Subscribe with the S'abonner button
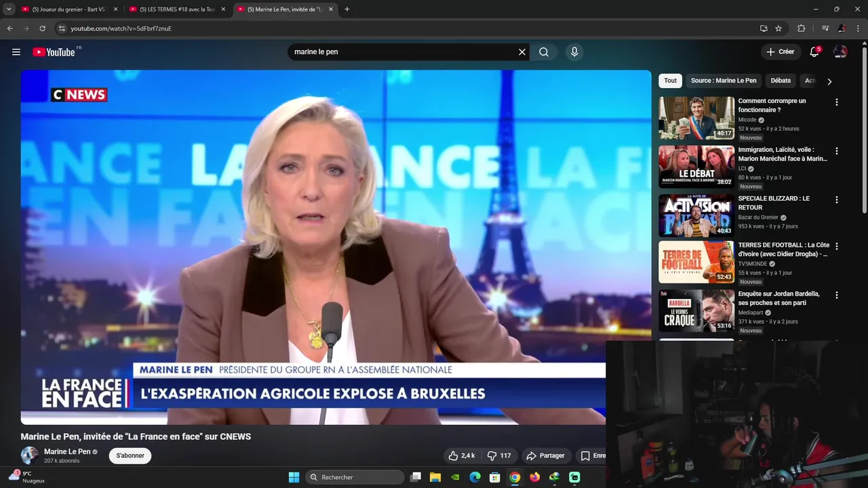Image resolution: width=868 pixels, height=488 pixels. (x=130, y=455)
